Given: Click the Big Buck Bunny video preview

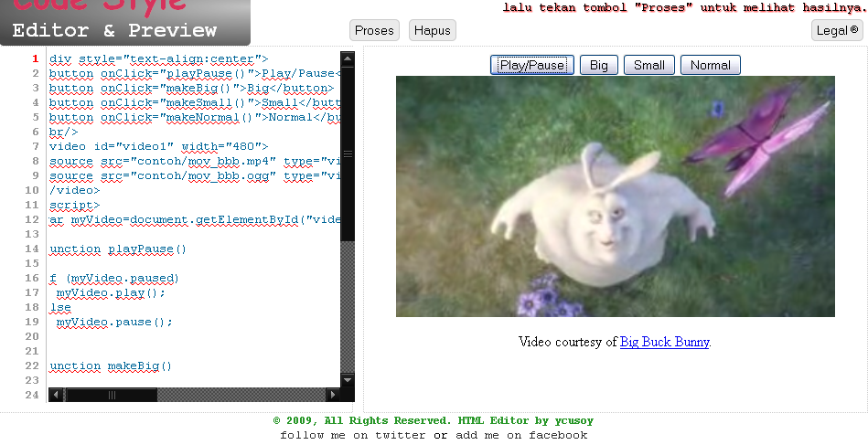Looking at the screenshot, I should point(615,196).
